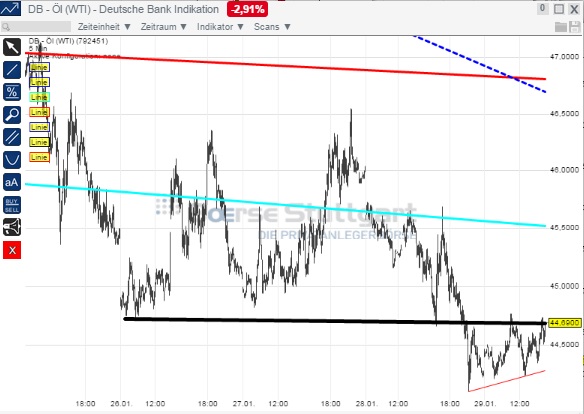Activate the magnifier zoom tool
Viewport: 584px width, 414px height.
coord(12,115)
